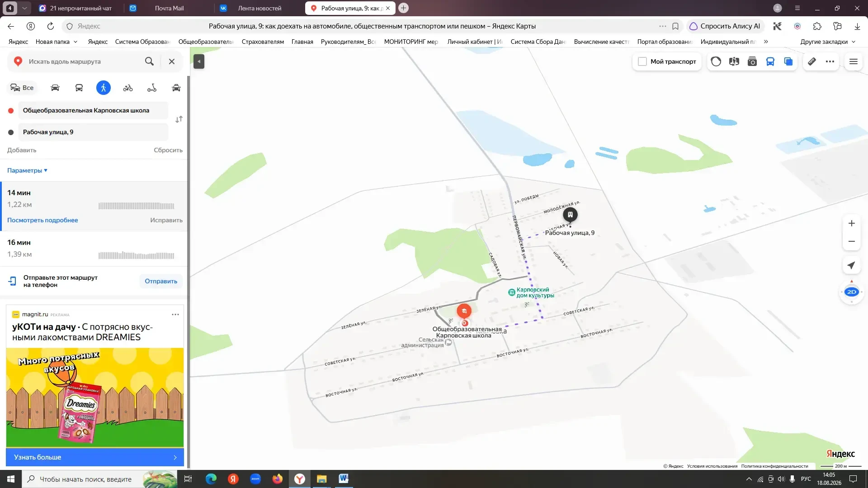Toggle the traffic layer on the map

(716, 61)
